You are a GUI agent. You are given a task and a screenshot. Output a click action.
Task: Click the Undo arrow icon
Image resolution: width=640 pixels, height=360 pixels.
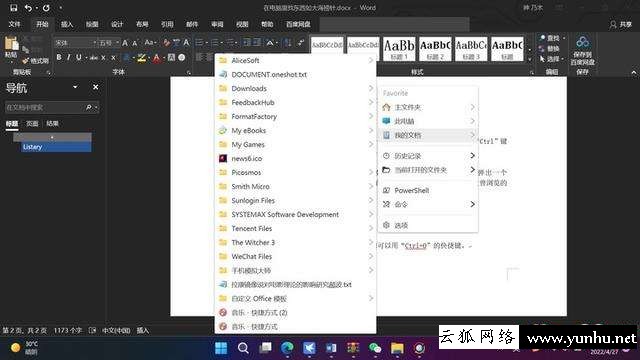(28, 8)
